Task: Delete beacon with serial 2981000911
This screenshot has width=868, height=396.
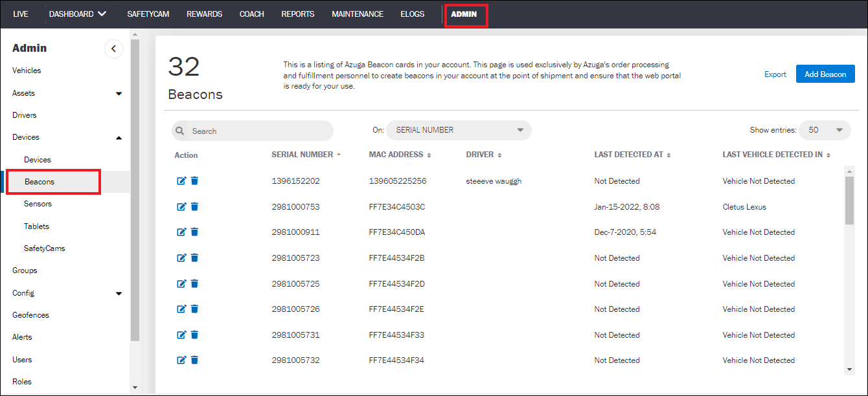Action: [194, 232]
